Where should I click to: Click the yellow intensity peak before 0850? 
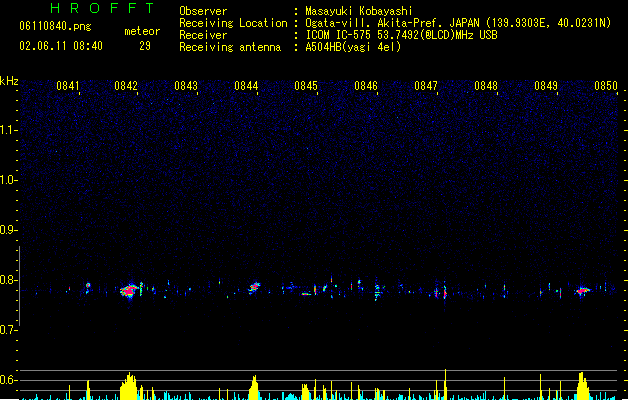point(582,386)
